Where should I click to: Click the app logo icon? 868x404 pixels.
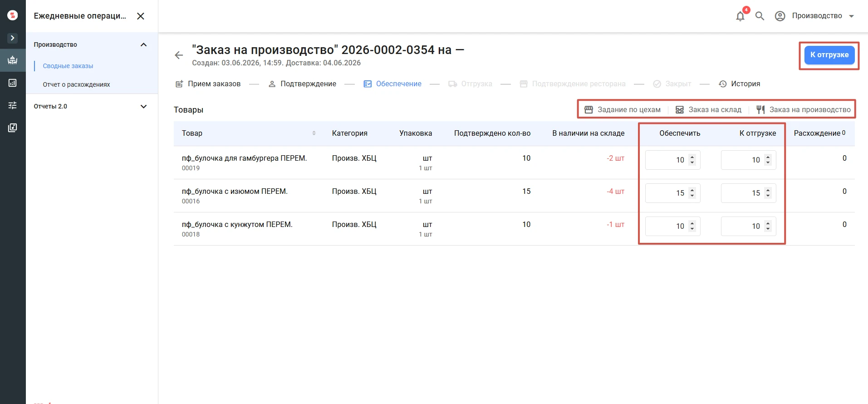click(13, 15)
